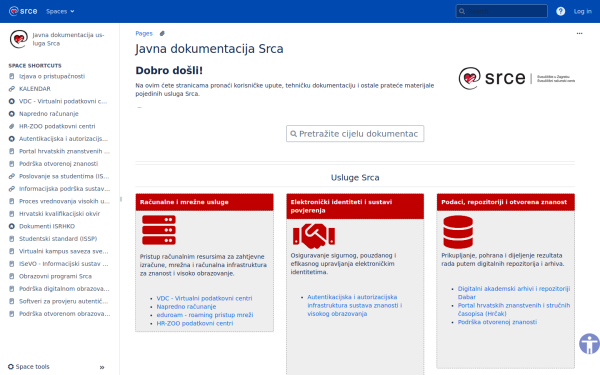Click space icon beside Dokumenti ISRHKO

coord(11,226)
